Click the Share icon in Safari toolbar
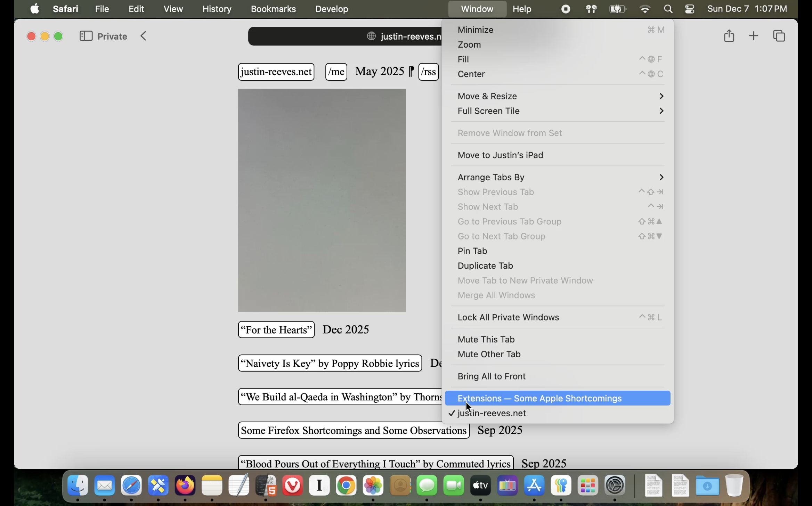 click(729, 36)
